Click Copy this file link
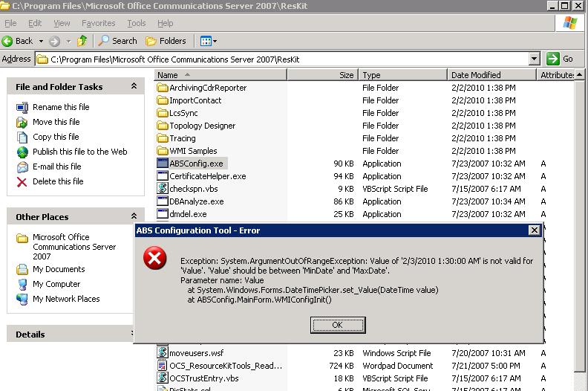This screenshot has height=391, width=588. [x=56, y=137]
